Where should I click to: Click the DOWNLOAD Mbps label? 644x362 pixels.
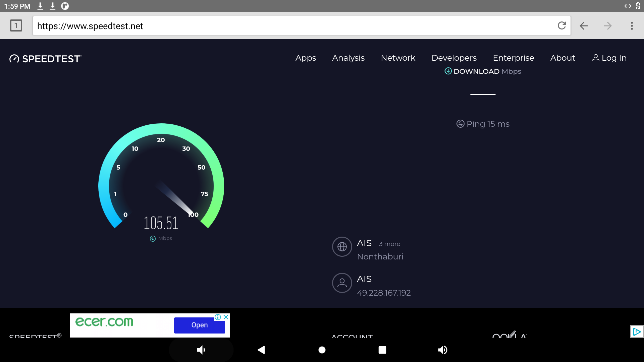tap(487, 71)
